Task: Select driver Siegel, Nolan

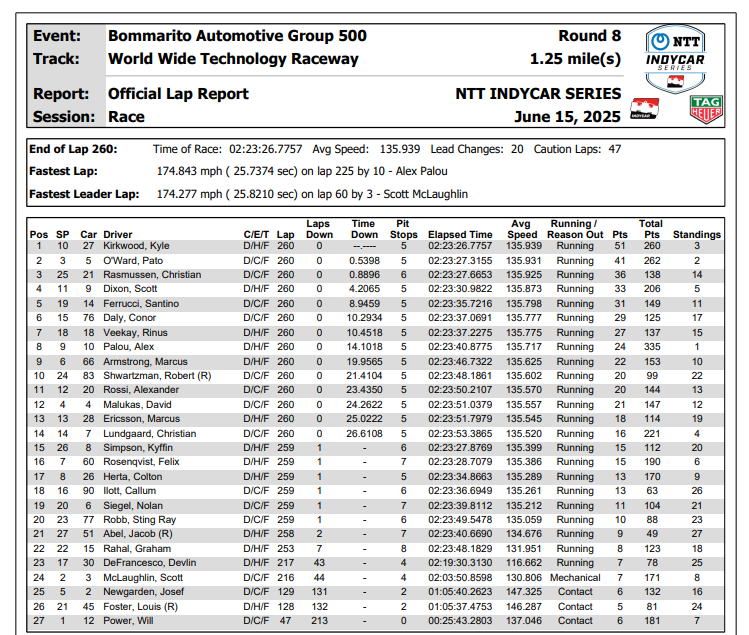Action: coord(133,506)
